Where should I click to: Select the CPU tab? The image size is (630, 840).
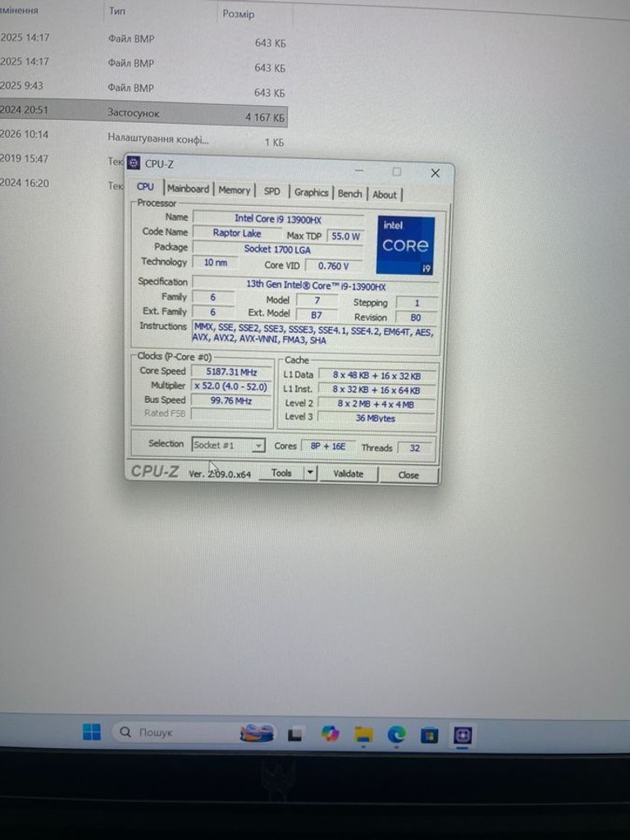[x=145, y=187]
